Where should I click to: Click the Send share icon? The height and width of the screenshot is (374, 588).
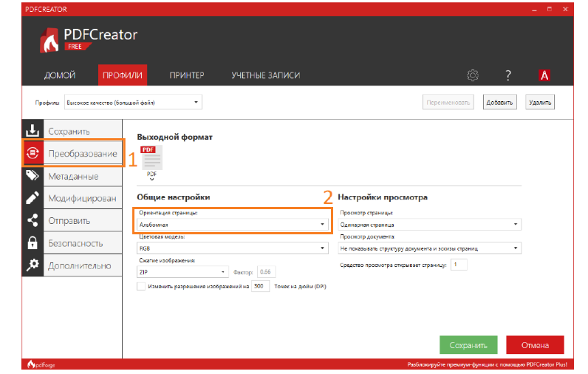[x=33, y=220]
